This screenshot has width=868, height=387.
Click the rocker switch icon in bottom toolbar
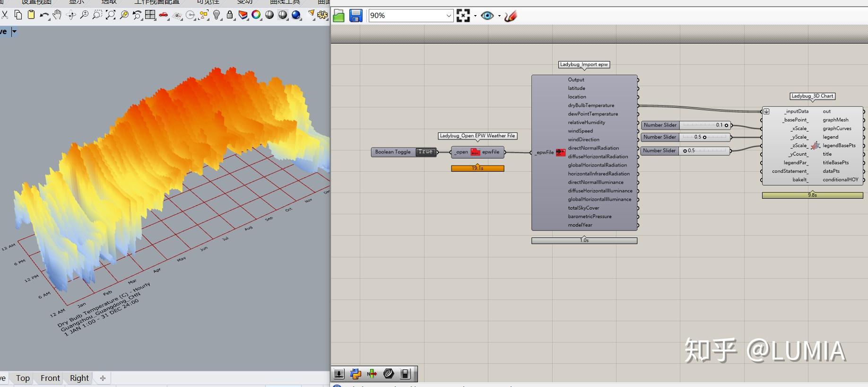pos(405,374)
